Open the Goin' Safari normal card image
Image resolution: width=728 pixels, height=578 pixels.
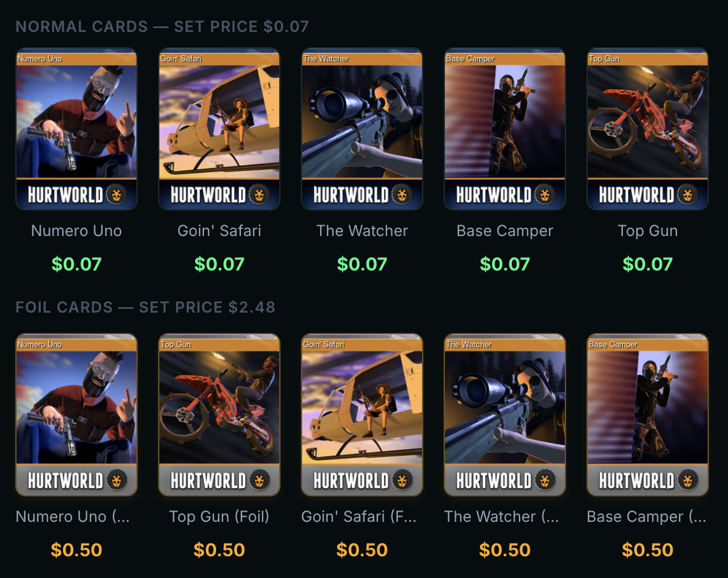point(219,129)
